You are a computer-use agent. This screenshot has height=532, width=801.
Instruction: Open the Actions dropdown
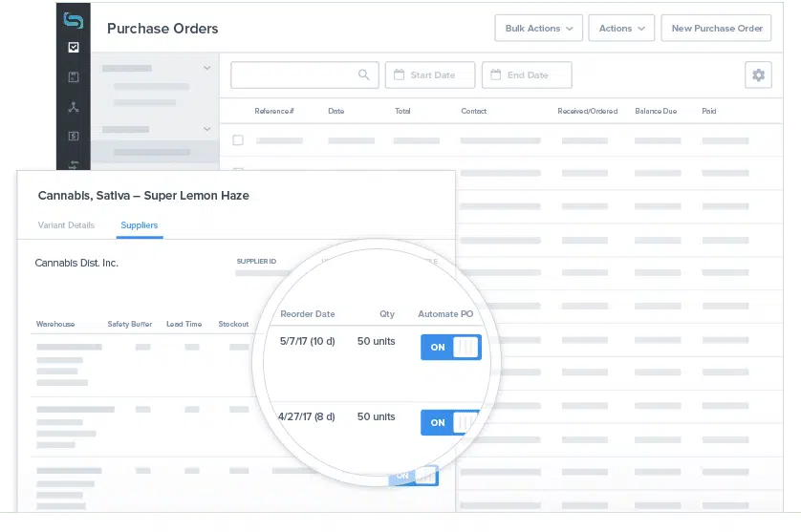(621, 29)
